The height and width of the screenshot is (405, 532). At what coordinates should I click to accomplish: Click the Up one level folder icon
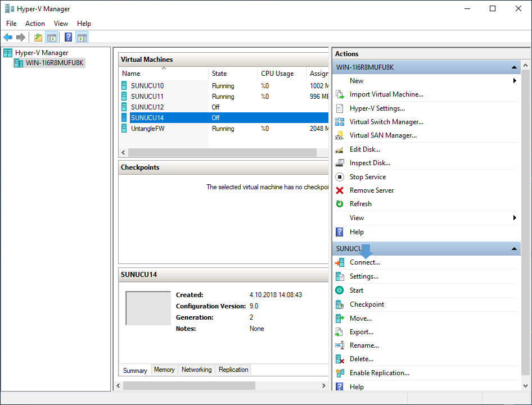[x=38, y=37]
